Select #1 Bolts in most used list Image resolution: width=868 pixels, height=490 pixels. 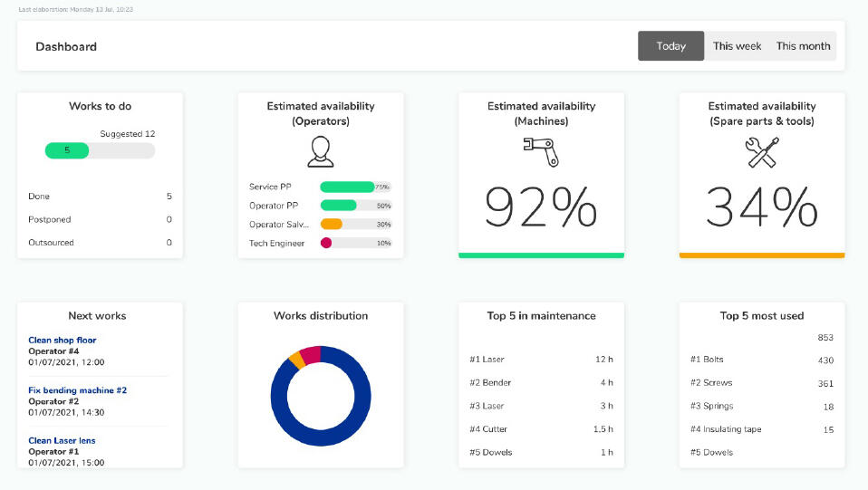pyautogui.click(x=707, y=360)
